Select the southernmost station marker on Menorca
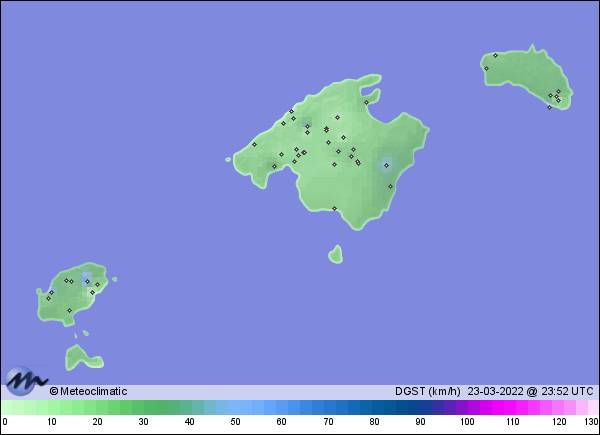The image size is (600, 435). tap(549, 108)
